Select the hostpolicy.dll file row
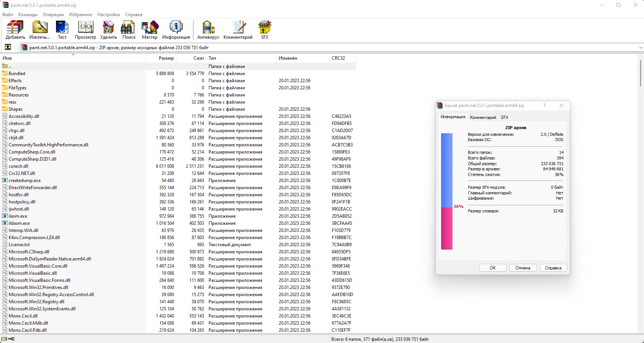 [178, 202]
